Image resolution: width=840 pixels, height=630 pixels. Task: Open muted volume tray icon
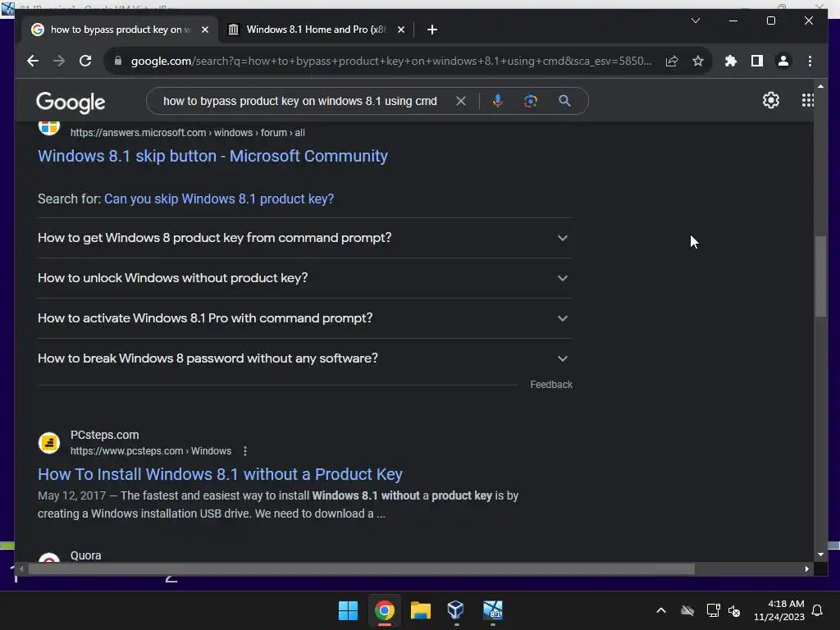click(x=734, y=610)
